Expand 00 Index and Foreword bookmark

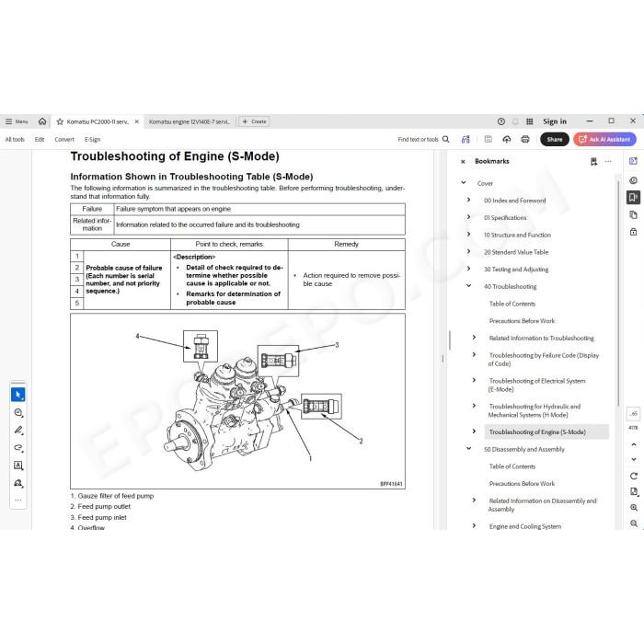point(468,200)
